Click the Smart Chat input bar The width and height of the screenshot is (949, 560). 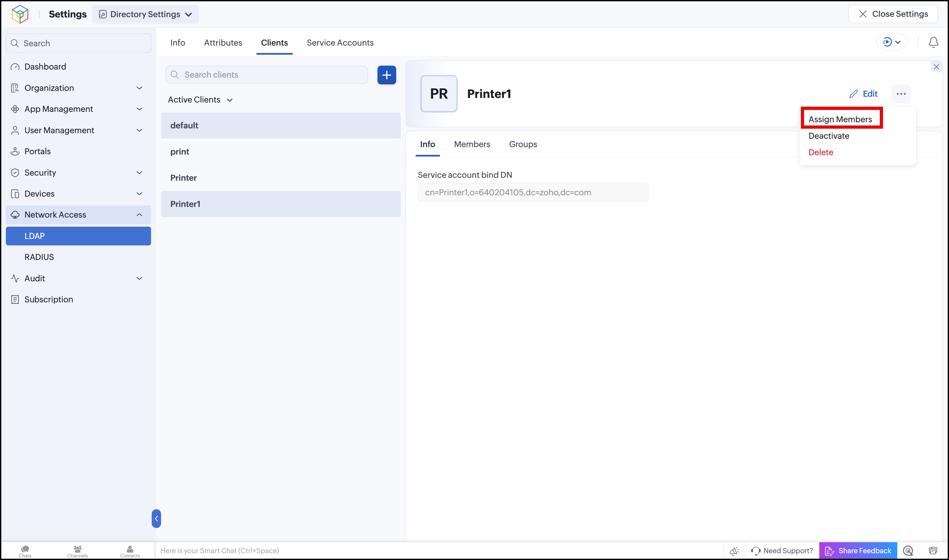[x=439, y=551]
